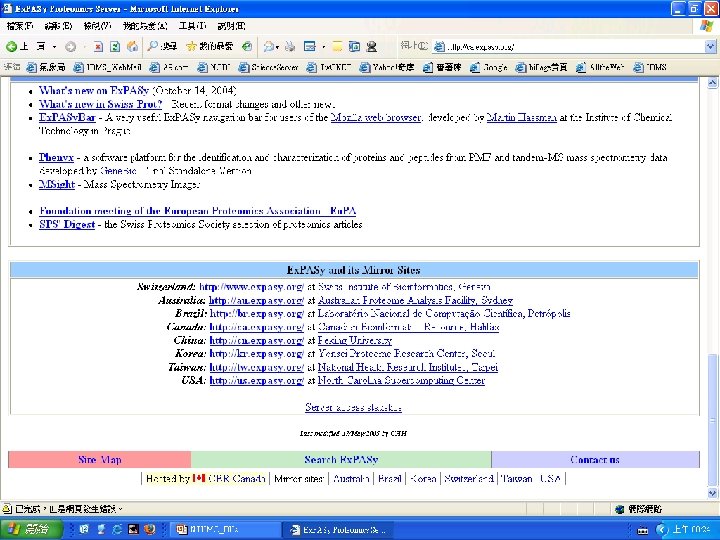Print the page with the printer icon

point(290,46)
